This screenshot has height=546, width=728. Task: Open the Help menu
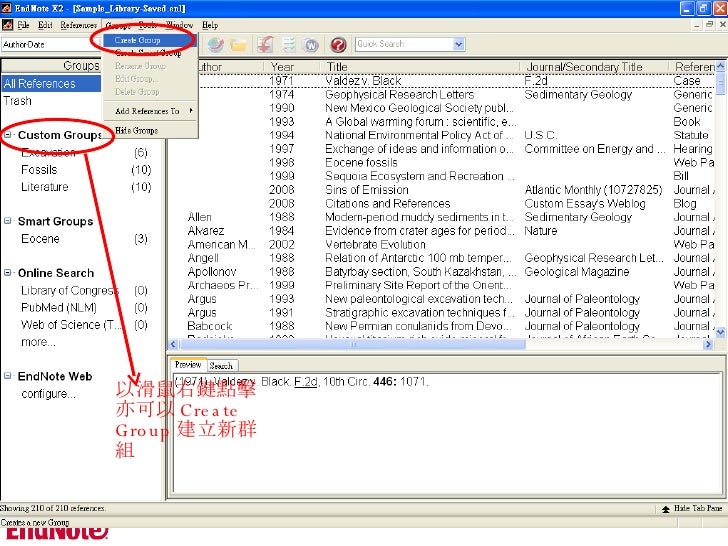(x=210, y=25)
